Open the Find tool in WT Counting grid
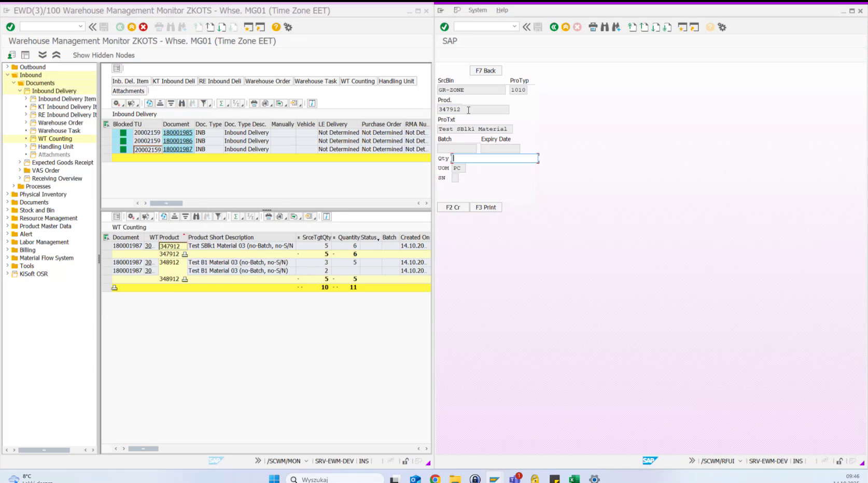This screenshot has height=483, width=868. point(196,217)
